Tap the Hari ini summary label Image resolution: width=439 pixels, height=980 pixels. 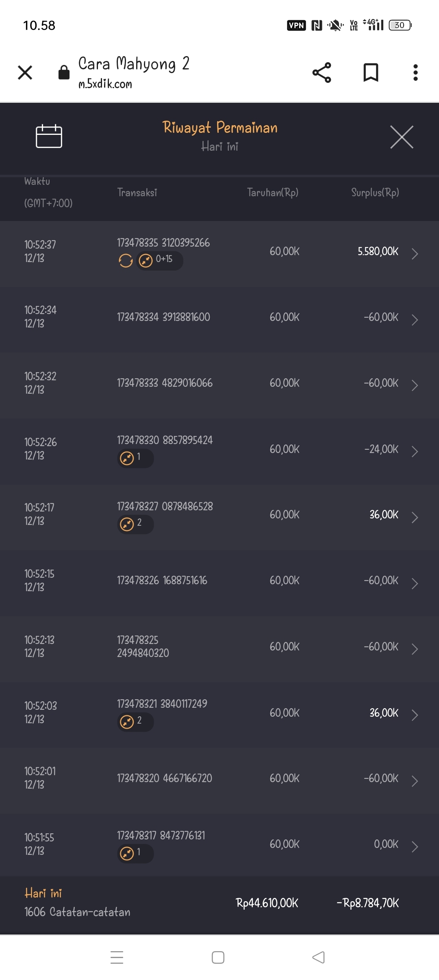[43, 893]
